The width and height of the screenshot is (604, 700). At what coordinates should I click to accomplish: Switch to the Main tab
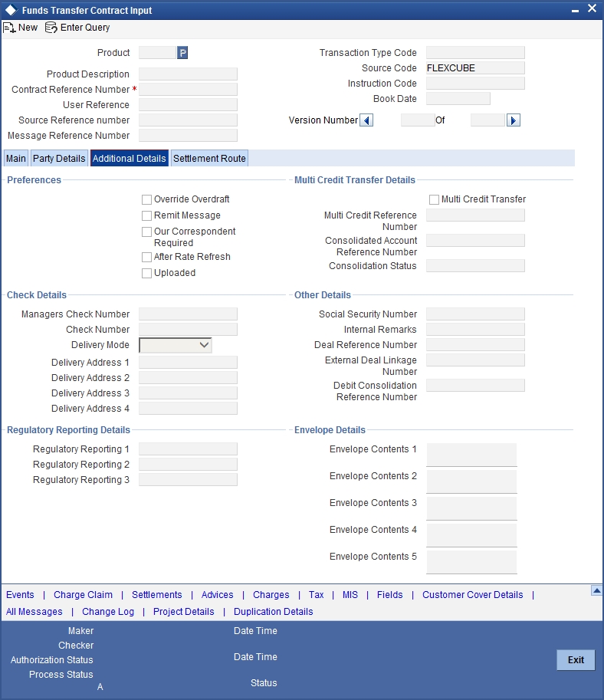click(x=15, y=159)
